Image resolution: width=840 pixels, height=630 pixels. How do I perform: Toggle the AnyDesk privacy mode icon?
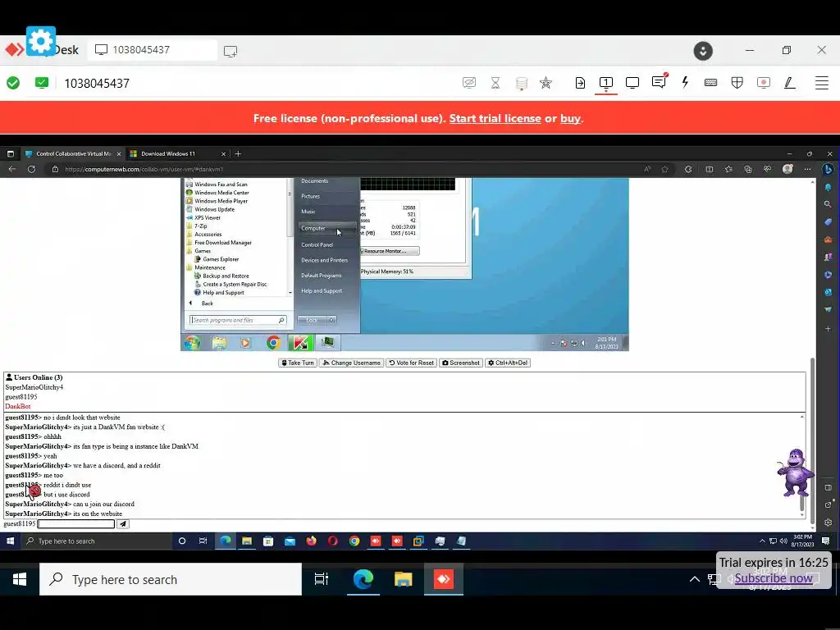click(469, 83)
